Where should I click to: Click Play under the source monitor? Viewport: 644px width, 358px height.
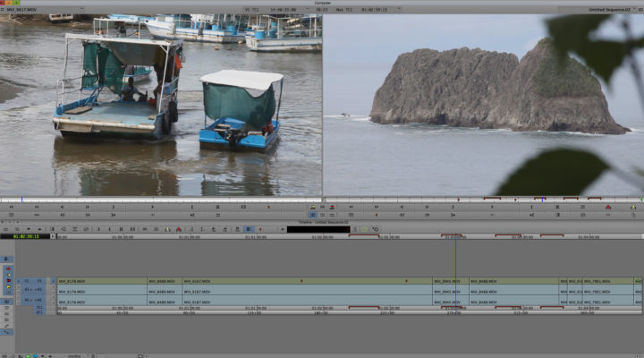tap(152, 207)
